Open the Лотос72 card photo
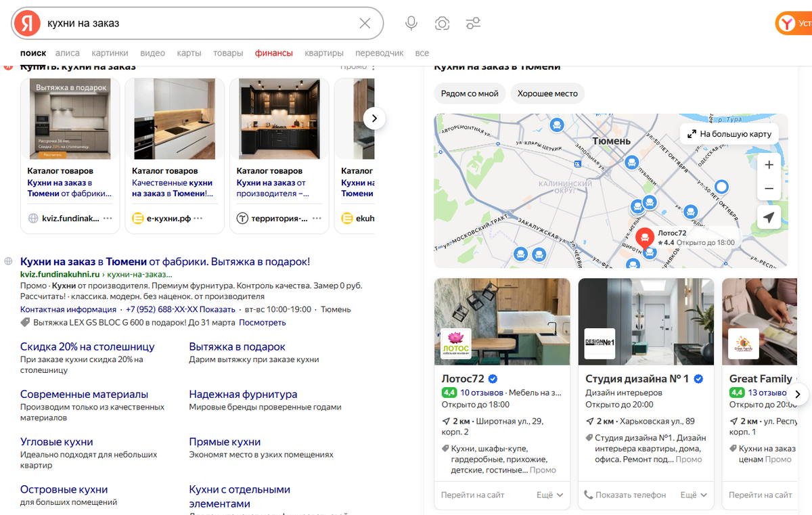Screen dimensions: 812x515 (x=502, y=322)
